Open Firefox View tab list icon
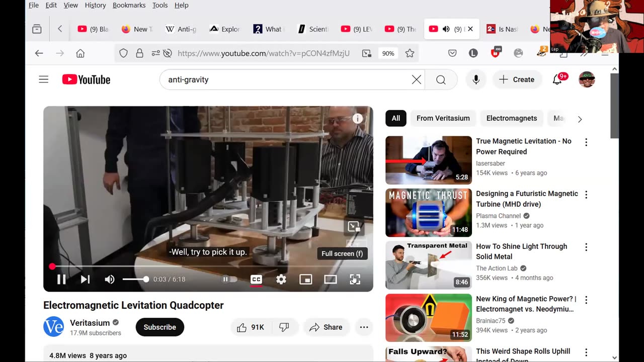The image size is (644, 362). 37,29
